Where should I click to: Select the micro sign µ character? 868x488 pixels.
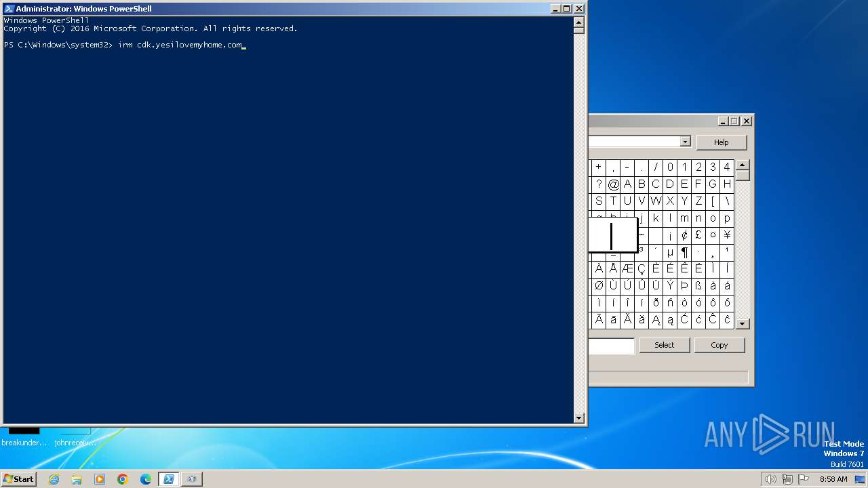(x=670, y=252)
